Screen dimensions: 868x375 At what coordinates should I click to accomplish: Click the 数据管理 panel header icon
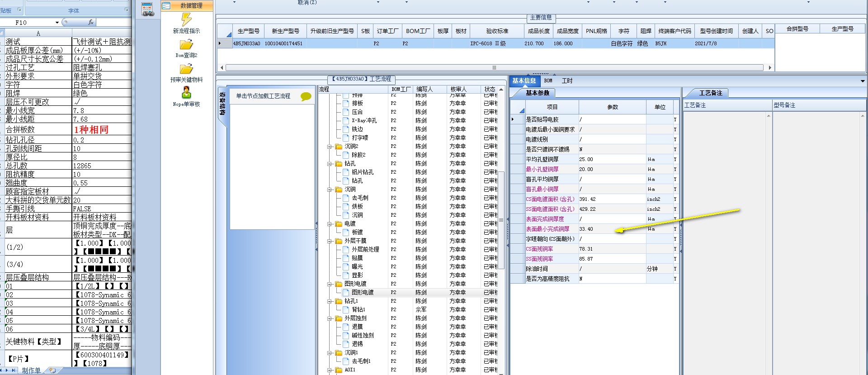point(166,6)
